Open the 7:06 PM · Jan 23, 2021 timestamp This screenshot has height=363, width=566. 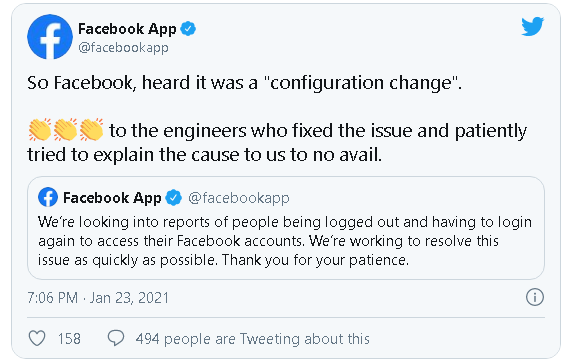98,298
